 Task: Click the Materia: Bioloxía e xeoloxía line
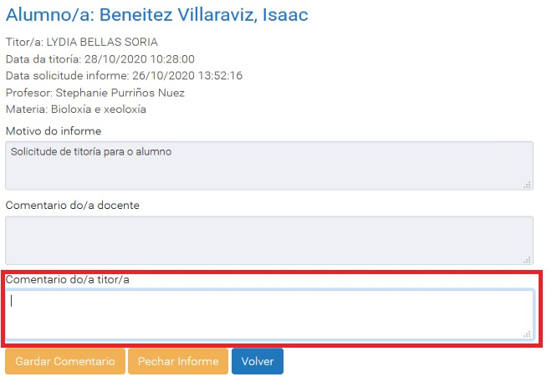click(76, 109)
